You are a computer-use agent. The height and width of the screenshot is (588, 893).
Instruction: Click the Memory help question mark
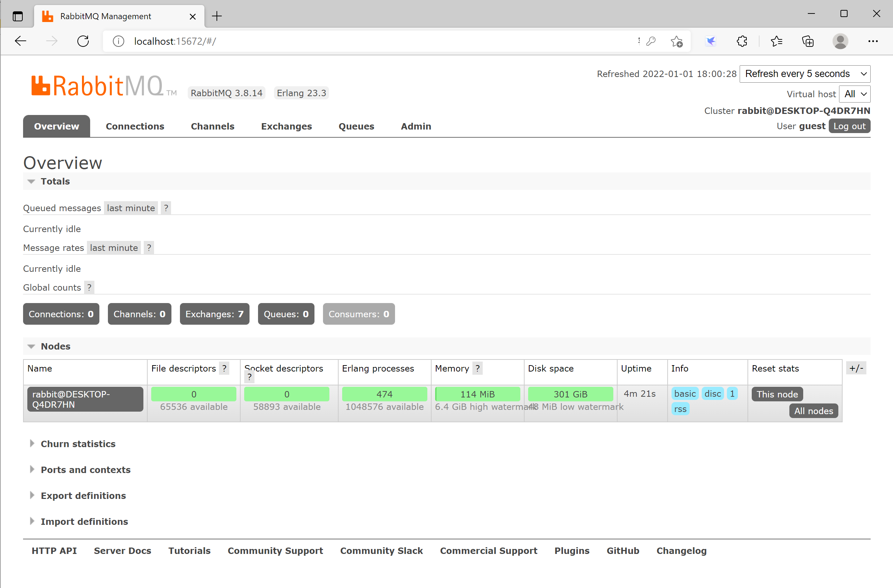click(477, 368)
